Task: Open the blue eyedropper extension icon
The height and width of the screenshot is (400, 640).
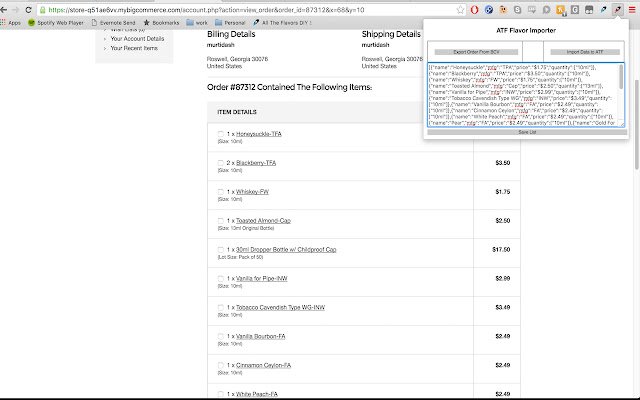Action: click(603, 10)
